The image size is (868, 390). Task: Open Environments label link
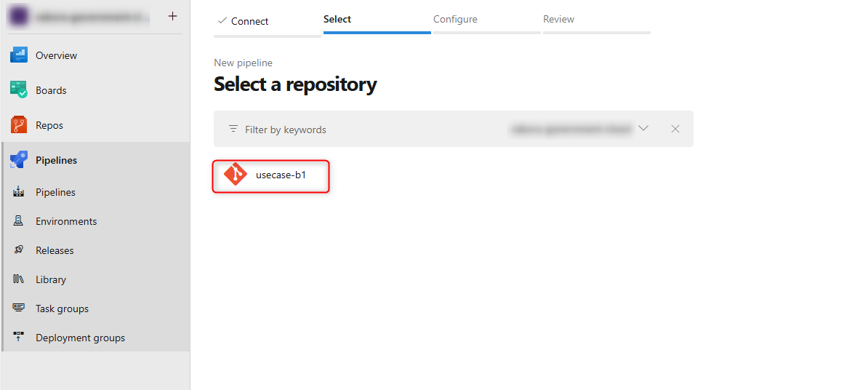66,221
